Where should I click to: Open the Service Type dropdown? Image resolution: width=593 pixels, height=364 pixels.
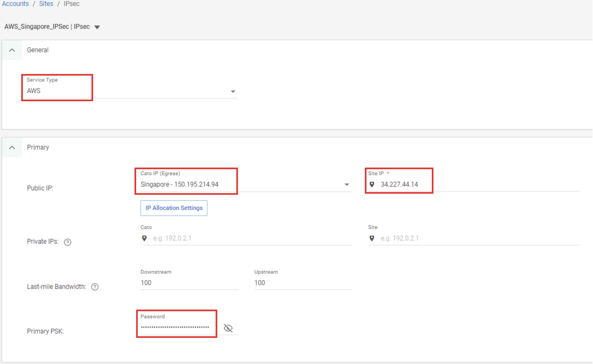coord(233,91)
